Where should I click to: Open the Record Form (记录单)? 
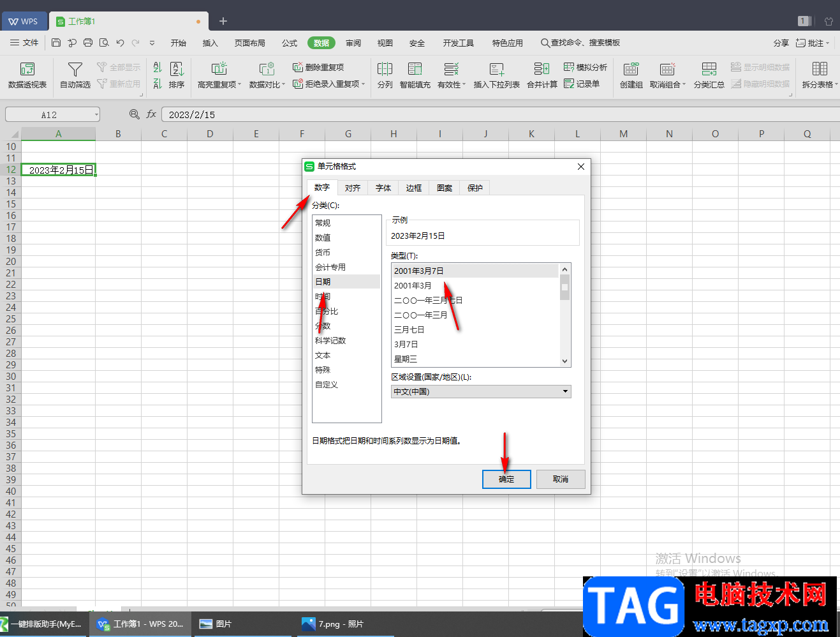coord(582,84)
